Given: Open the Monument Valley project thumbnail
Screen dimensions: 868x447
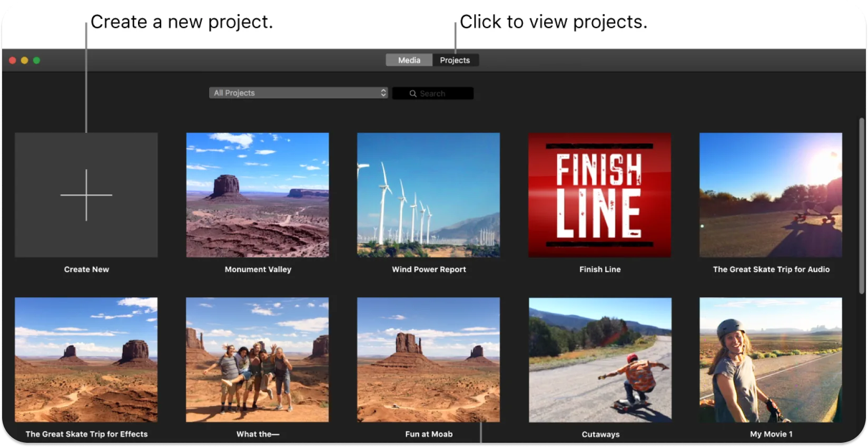Looking at the screenshot, I should point(258,195).
